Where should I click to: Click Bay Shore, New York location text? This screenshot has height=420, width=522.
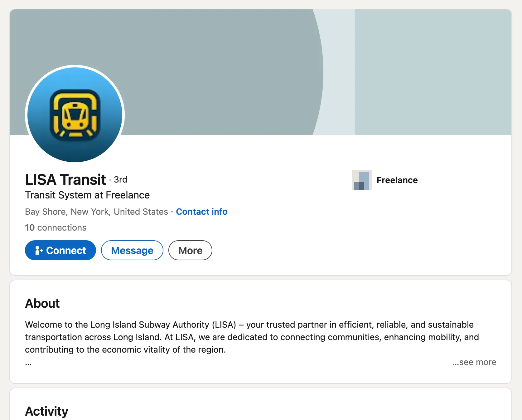[96, 212]
